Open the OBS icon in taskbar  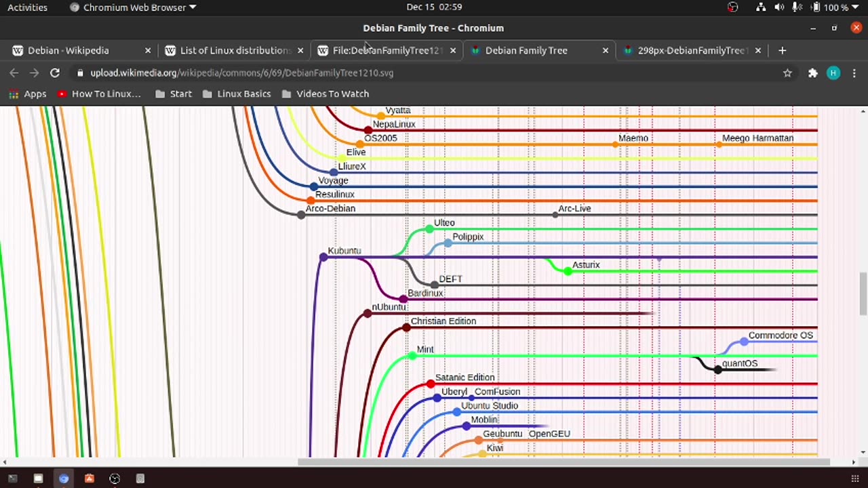tap(115, 479)
